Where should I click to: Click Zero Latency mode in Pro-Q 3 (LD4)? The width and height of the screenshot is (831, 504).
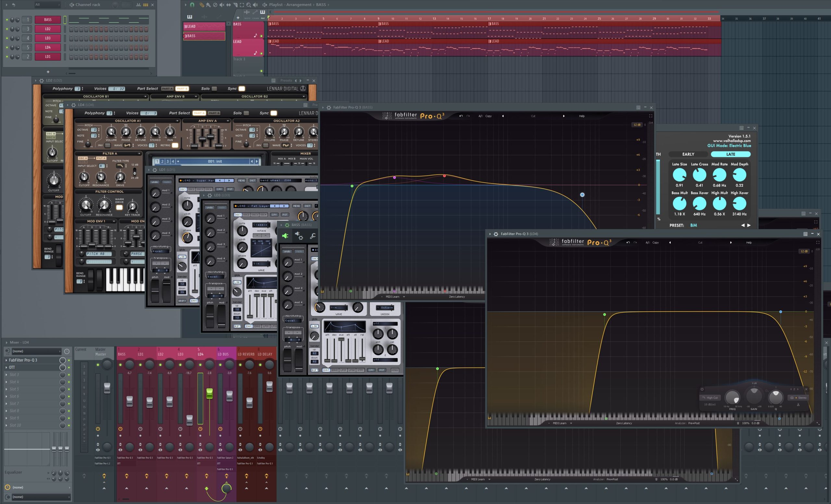click(x=624, y=423)
